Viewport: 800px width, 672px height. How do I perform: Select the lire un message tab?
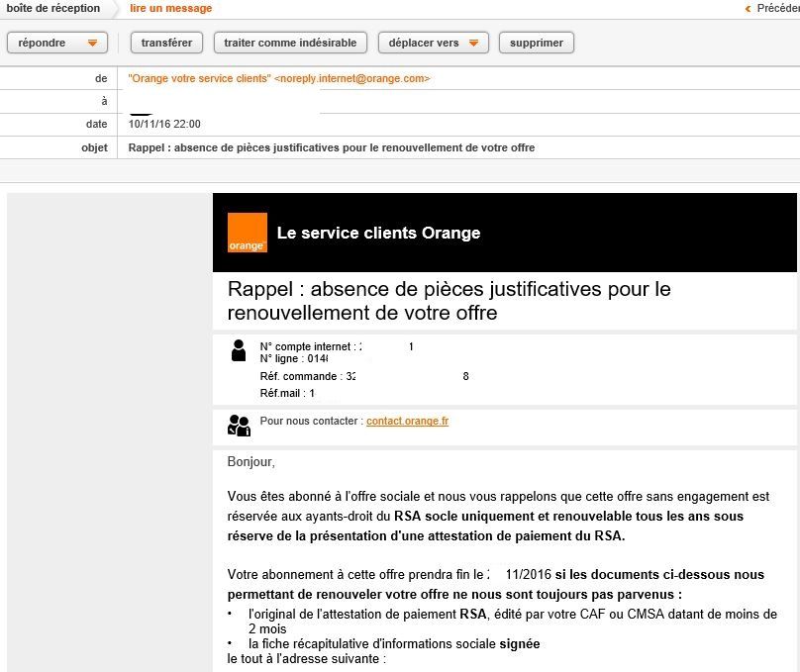point(170,8)
